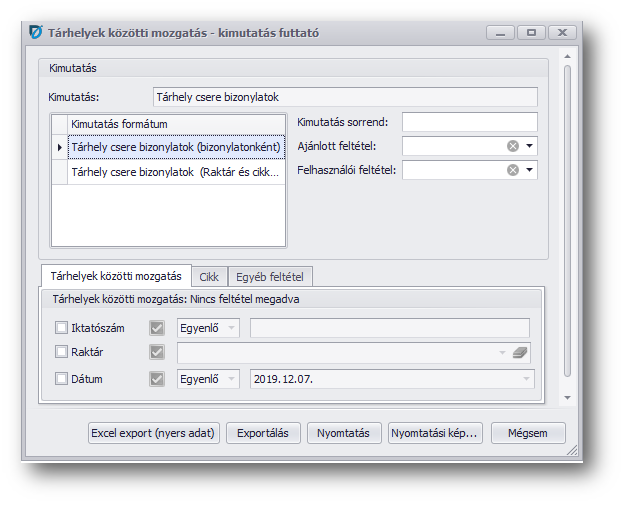Toggle the grey checkmark next to Dátum

157,379
